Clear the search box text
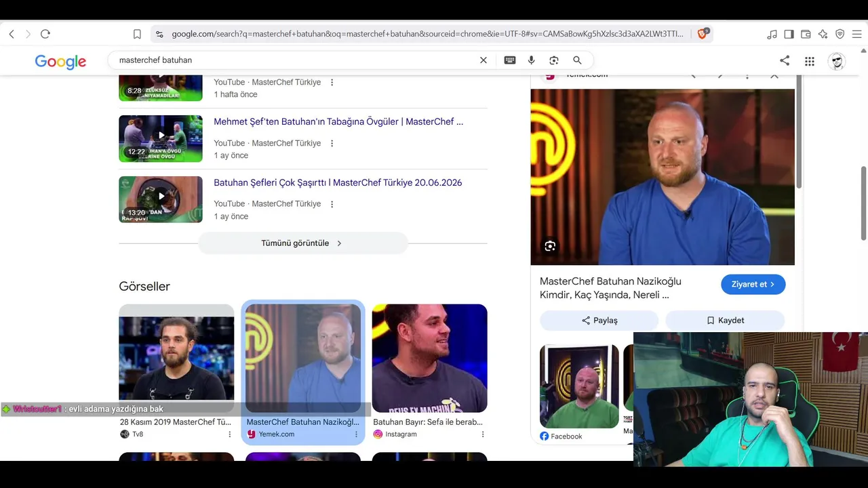 point(484,60)
